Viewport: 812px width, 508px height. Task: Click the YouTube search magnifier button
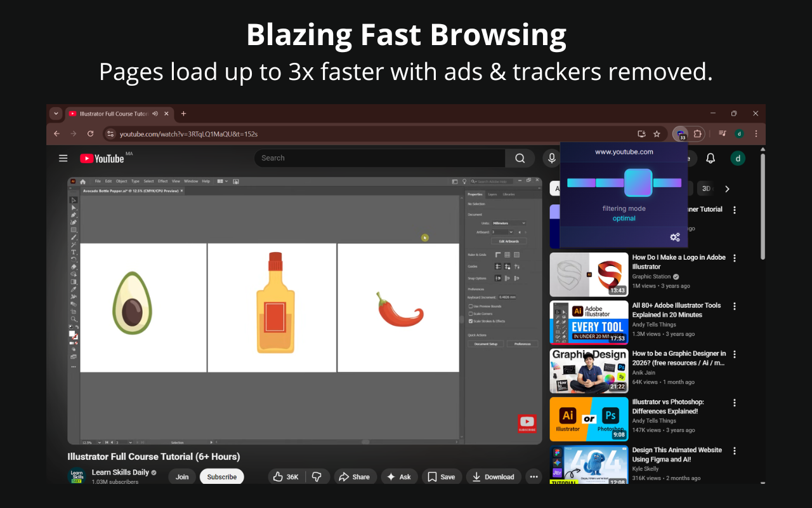520,158
